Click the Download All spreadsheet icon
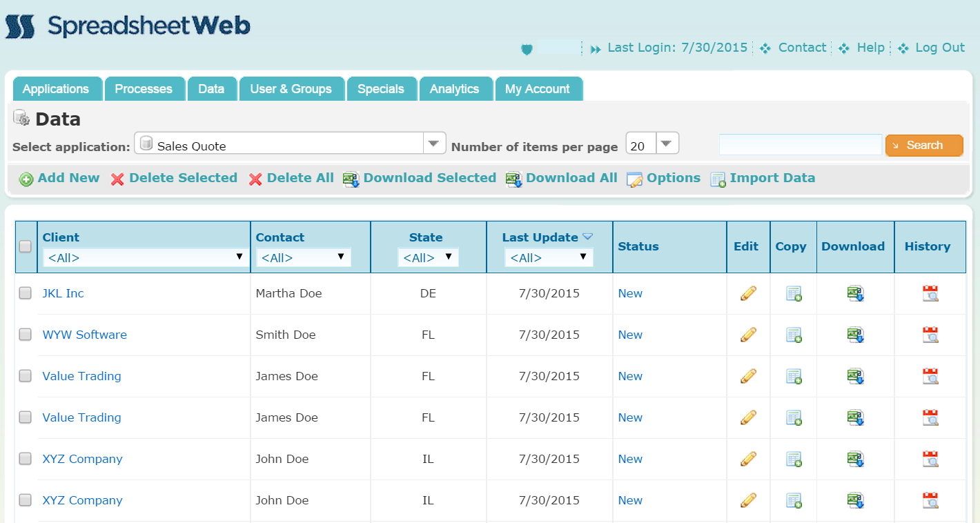The height and width of the screenshot is (523, 980). coord(513,179)
